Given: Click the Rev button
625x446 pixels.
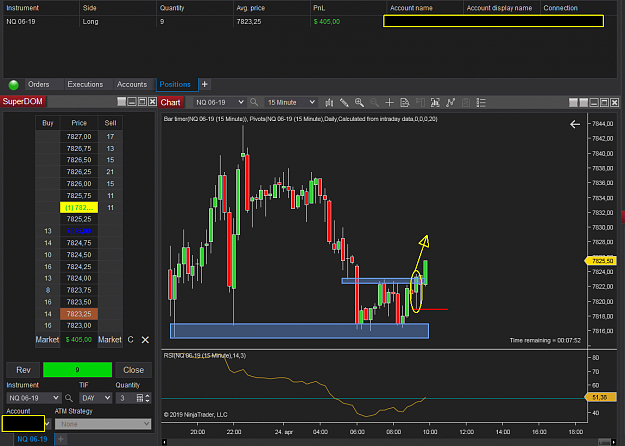Looking at the screenshot, I should pyautogui.click(x=23, y=370).
